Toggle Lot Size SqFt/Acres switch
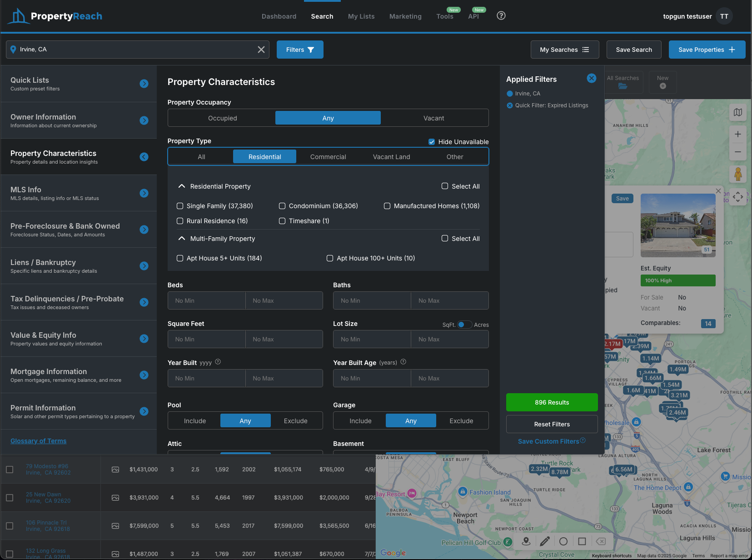 point(464,325)
